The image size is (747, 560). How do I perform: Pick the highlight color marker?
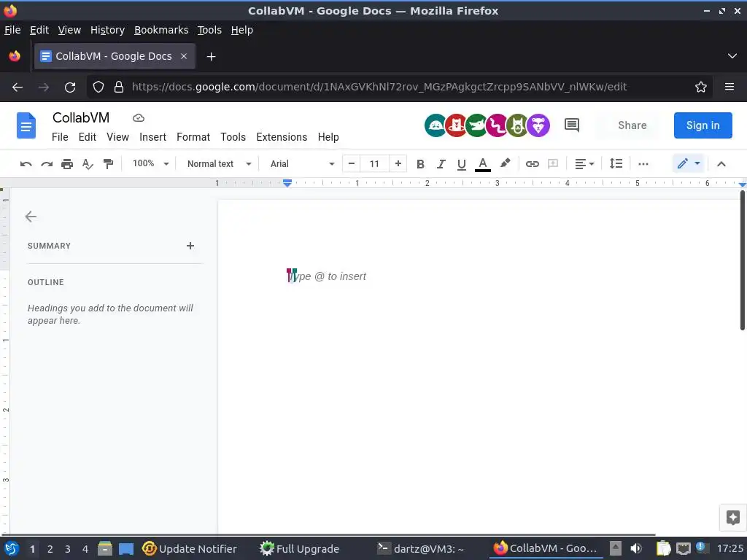pos(505,163)
